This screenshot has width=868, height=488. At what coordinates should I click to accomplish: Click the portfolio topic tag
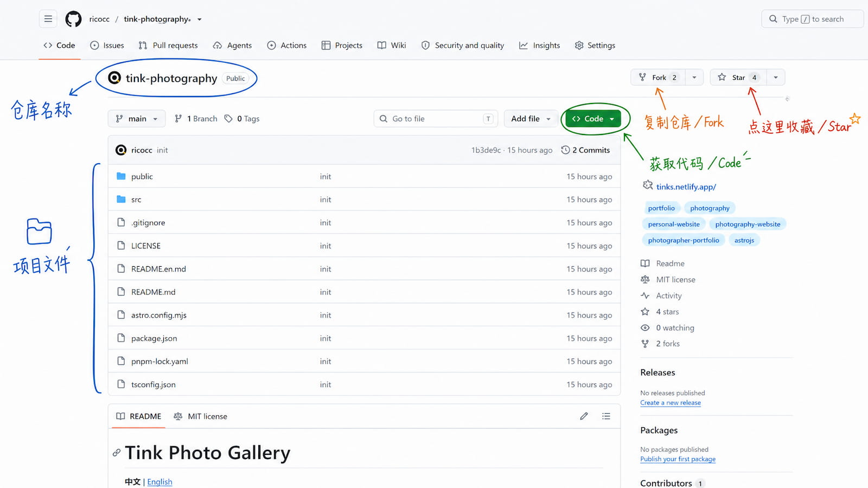[661, 208]
